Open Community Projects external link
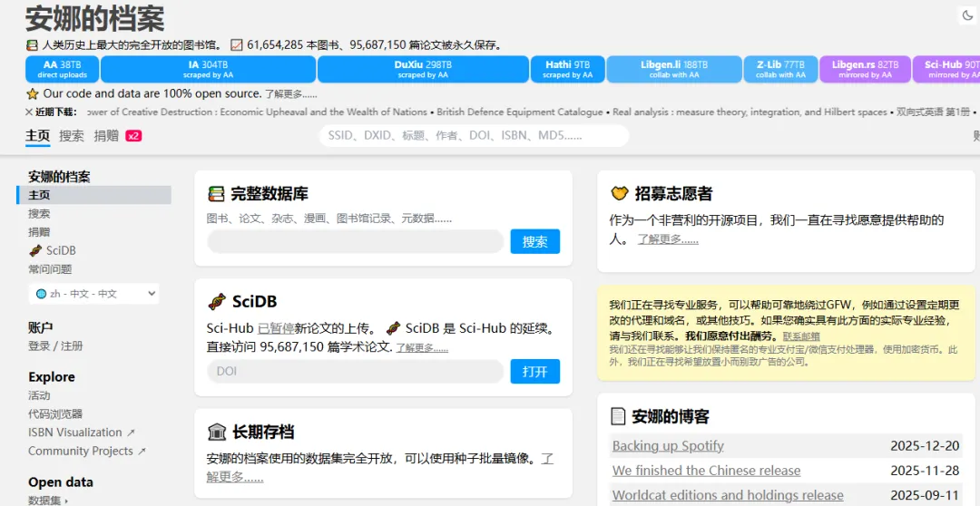The height and width of the screenshot is (506, 980). click(87, 451)
